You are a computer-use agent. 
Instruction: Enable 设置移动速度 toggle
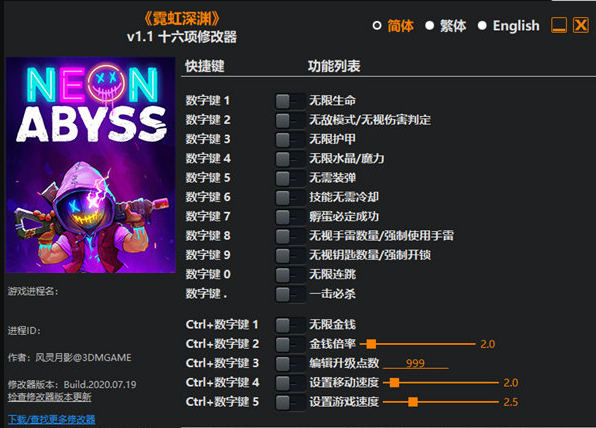290,383
